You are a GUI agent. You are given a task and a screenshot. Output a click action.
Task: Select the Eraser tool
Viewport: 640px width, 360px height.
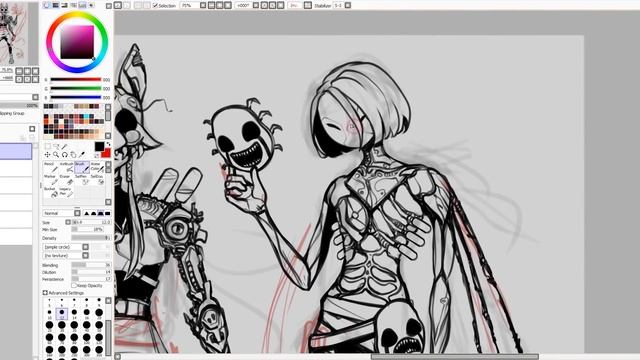pyautogui.click(x=66, y=180)
